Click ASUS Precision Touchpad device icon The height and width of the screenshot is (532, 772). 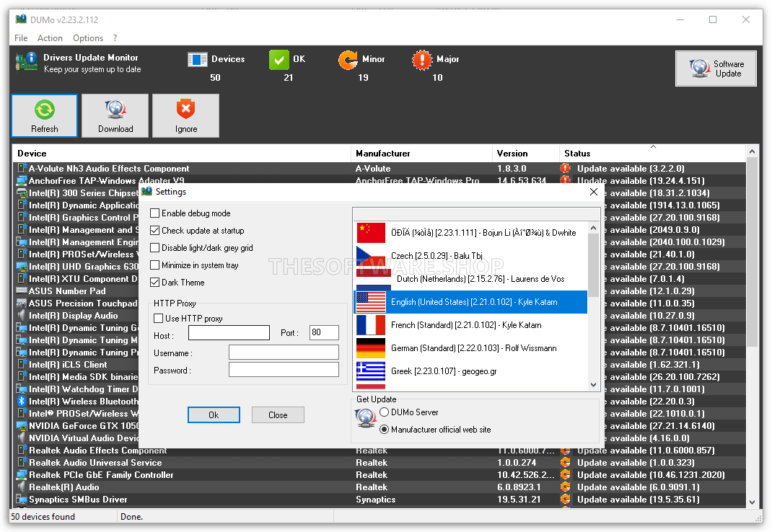point(22,303)
